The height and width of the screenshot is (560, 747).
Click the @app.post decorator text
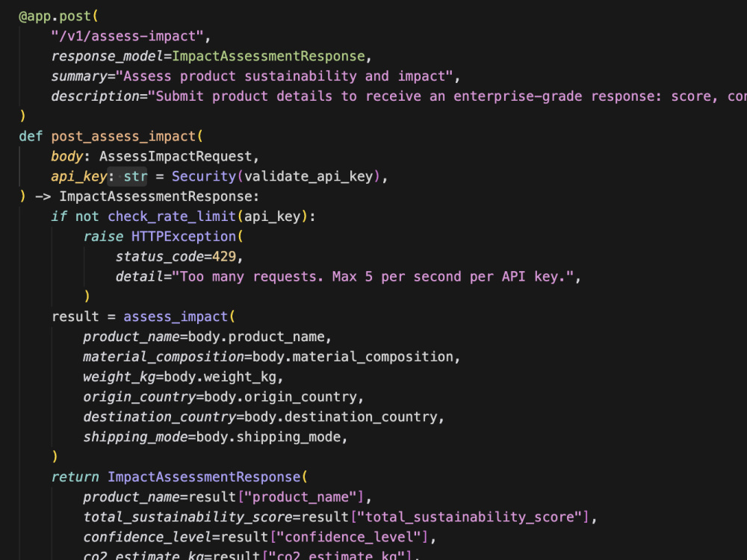(55, 16)
